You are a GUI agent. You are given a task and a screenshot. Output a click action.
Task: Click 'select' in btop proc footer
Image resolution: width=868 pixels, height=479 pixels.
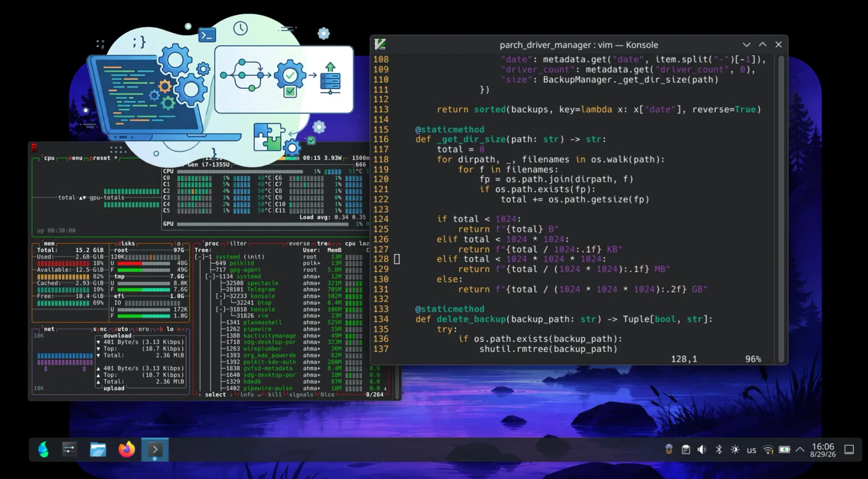point(215,394)
